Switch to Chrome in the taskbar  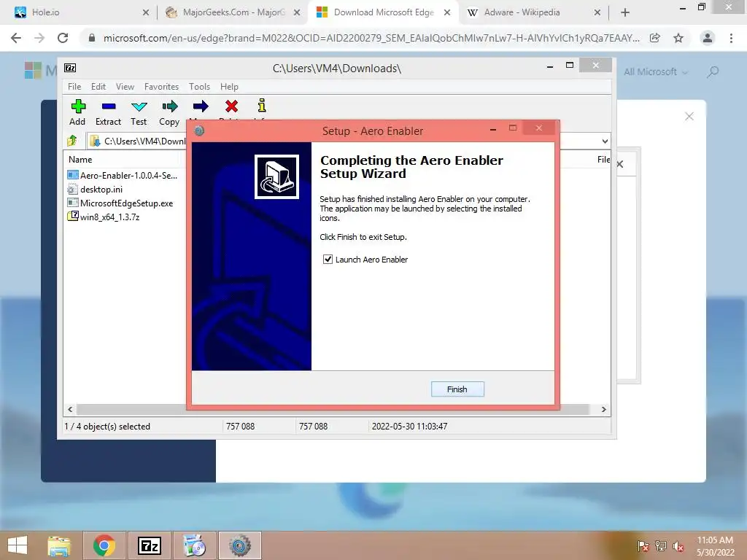[x=104, y=545]
